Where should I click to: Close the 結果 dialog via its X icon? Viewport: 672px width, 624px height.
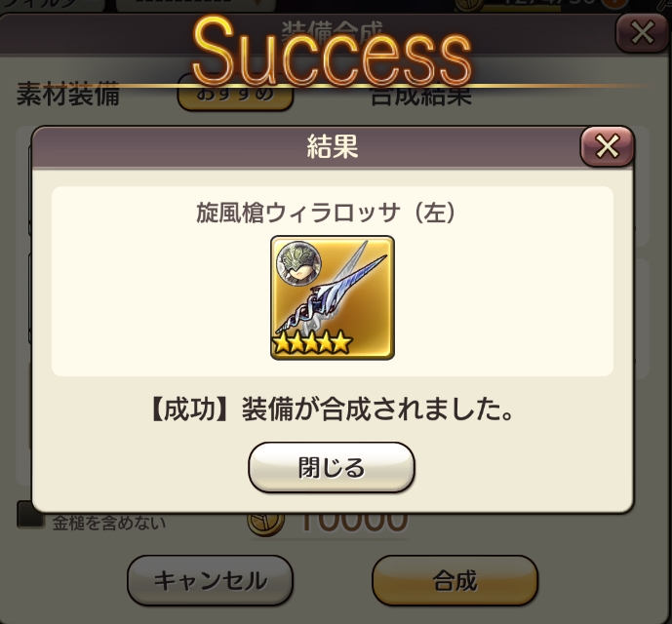(607, 146)
